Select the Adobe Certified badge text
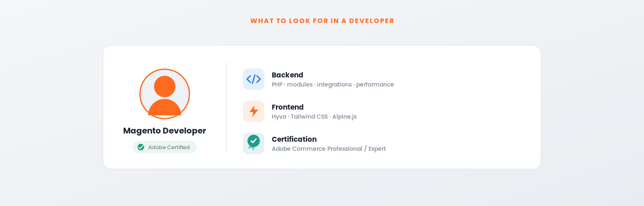The image size is (644, 206). tap(169, 147)
